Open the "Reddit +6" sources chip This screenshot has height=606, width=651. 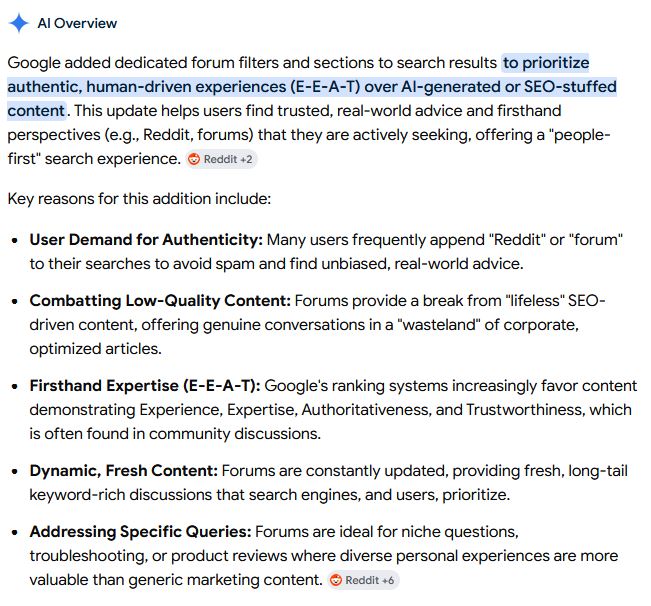point(363,580)
